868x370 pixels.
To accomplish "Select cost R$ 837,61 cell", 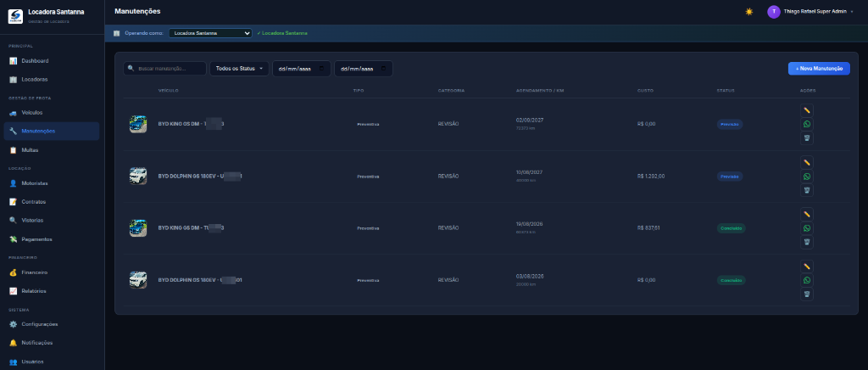I will click(648, 227).
